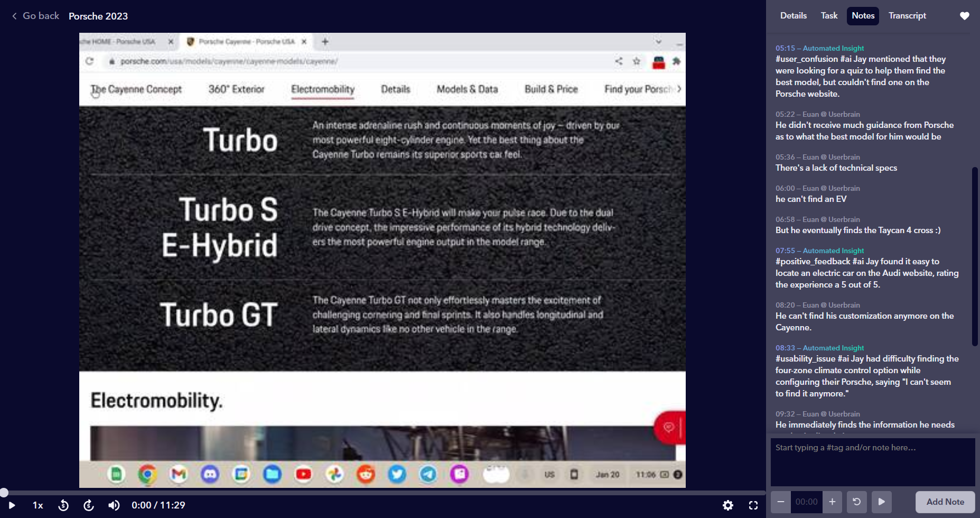980x518 pixels.
Task: Click the video progress bar handle
Action: click(x=4, y=493)
